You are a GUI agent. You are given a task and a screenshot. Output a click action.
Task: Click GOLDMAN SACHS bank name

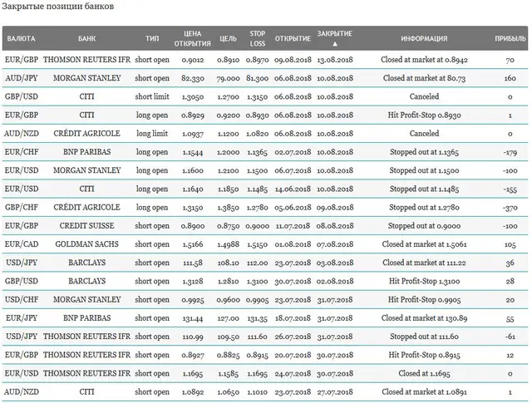(86, 244)
